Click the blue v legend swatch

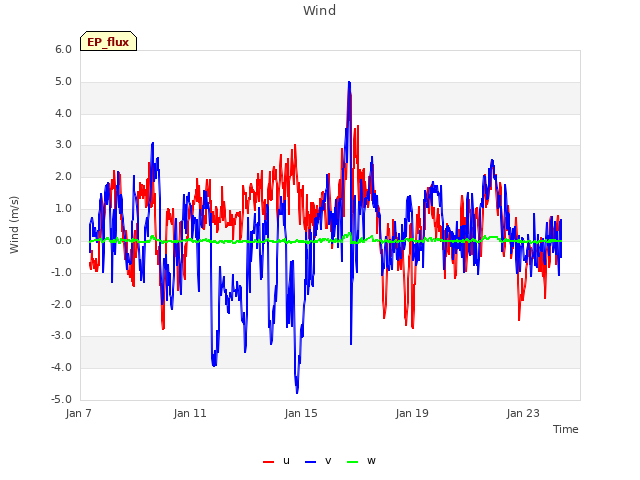[x=310, y=462]
